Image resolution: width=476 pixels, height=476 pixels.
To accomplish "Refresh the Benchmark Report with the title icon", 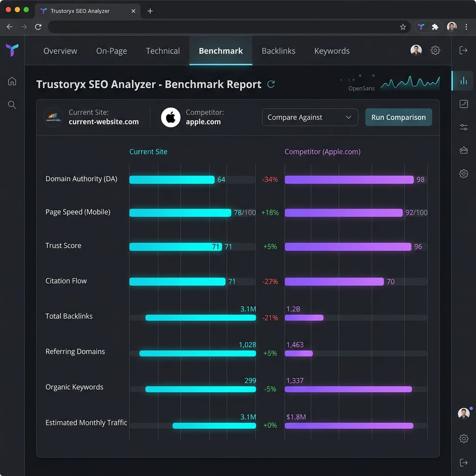I will tap(271, 84).
